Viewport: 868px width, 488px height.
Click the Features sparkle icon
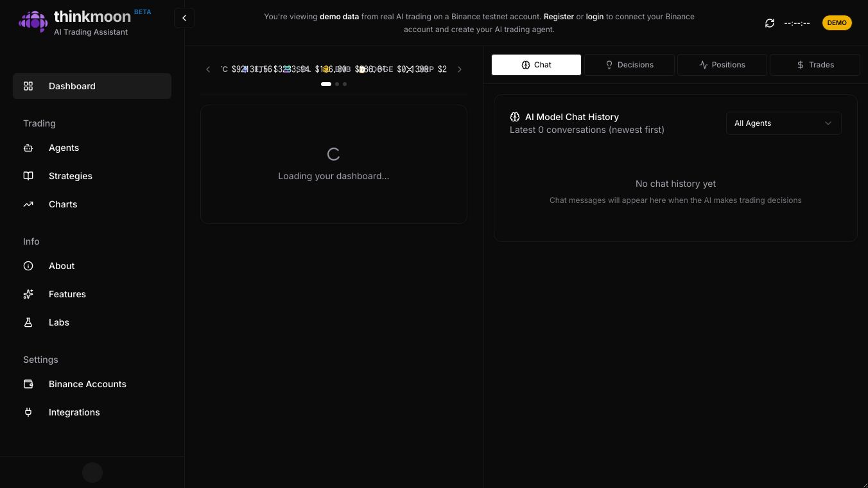(28, 294)
